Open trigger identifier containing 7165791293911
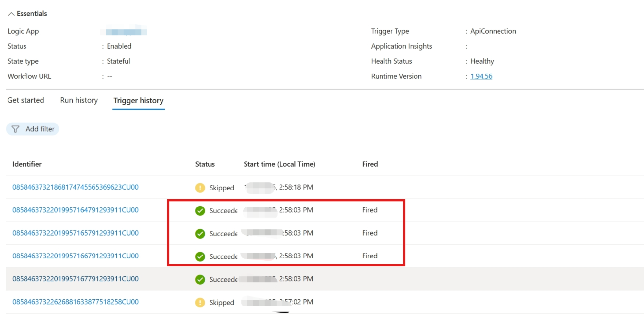The width and height of the screenshot is (644, 314). coord(75,233)
